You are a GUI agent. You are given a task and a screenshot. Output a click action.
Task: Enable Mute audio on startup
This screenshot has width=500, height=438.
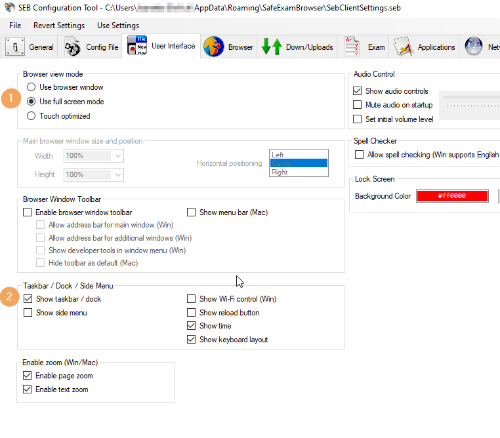(x=357, y=105)
